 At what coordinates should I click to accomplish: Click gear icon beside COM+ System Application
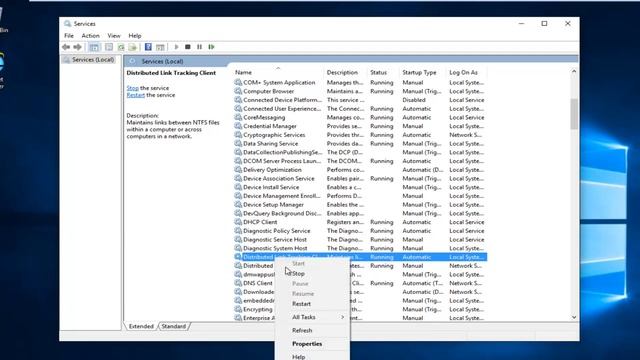238,82
